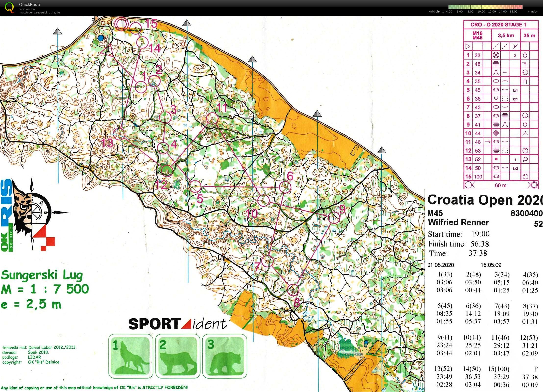The width and height of the screenshot is (543, 392).
Task: Select the 3,5 km course length cell
Action: coord(506,35)
